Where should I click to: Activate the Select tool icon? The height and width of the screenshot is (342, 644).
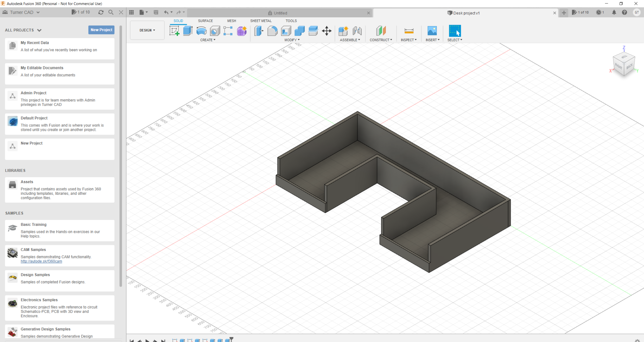455,31
